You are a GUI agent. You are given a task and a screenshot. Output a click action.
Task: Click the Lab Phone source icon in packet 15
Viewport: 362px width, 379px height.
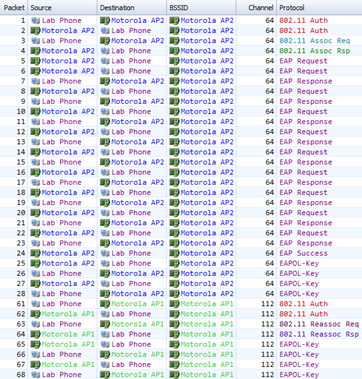pos(35,162)
